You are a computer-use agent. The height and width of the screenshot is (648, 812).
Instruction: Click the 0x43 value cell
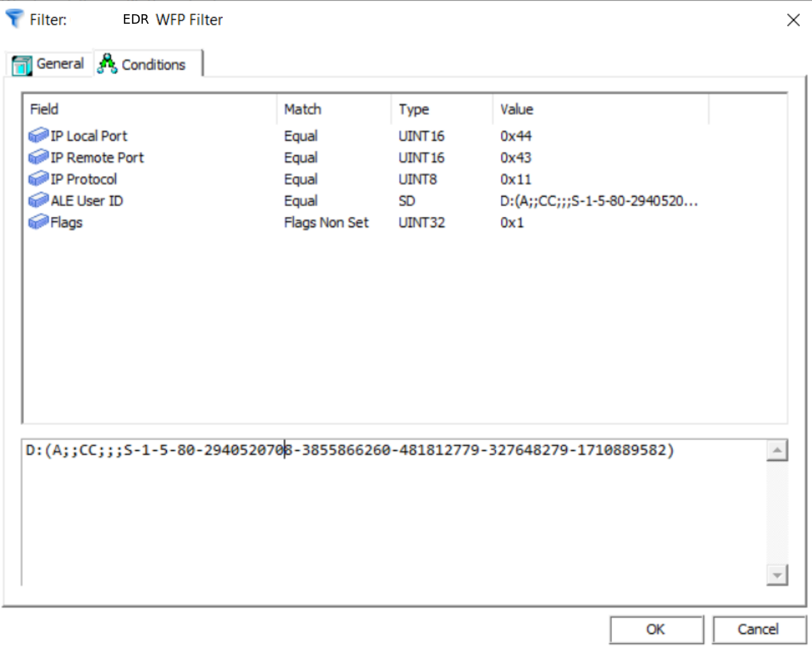click(x=516, y=157)
